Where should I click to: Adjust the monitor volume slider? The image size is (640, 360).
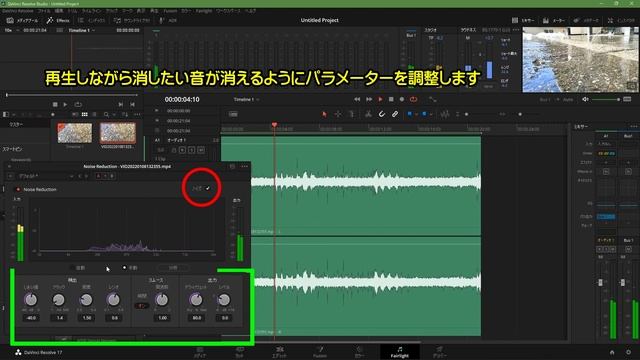point(606,99)
